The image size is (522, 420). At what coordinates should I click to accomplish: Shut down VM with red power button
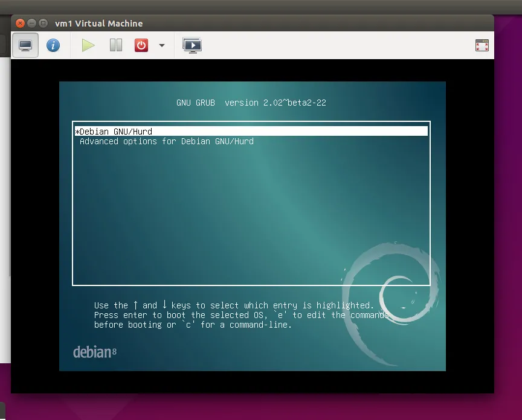click(x=141, y=45)
